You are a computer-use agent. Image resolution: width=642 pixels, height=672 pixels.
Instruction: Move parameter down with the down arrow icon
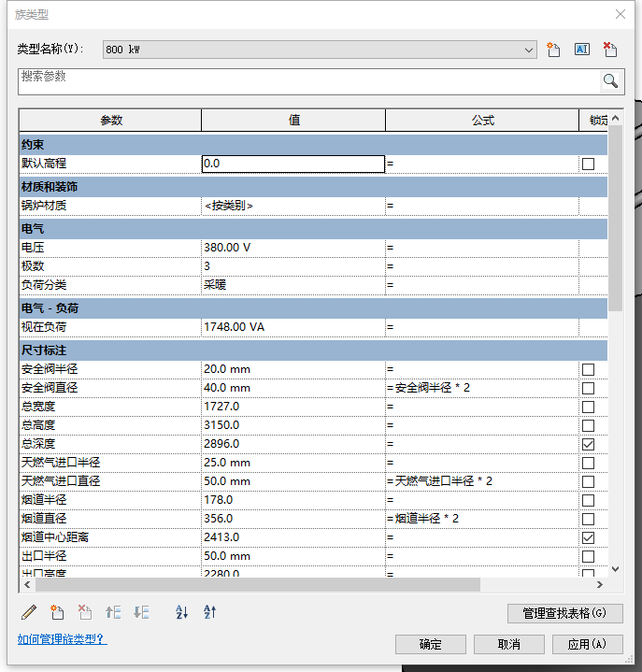coord(142,612)
